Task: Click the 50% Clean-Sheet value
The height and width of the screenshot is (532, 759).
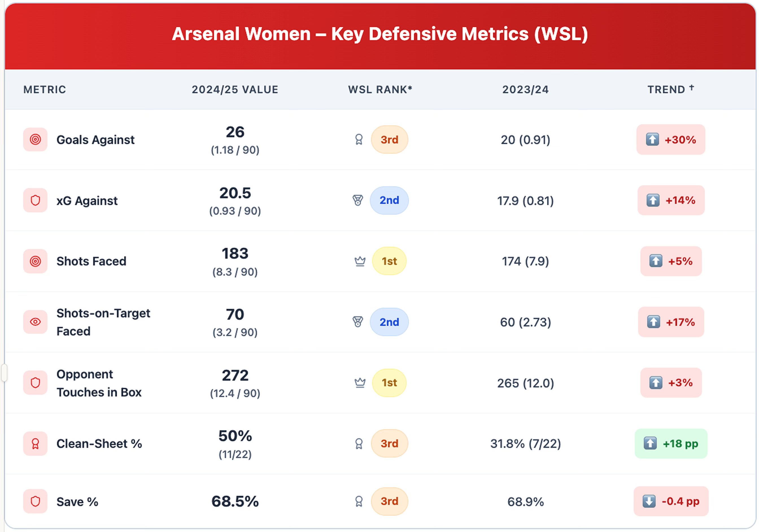Action: pyautogui.click(x=235, y=436)
